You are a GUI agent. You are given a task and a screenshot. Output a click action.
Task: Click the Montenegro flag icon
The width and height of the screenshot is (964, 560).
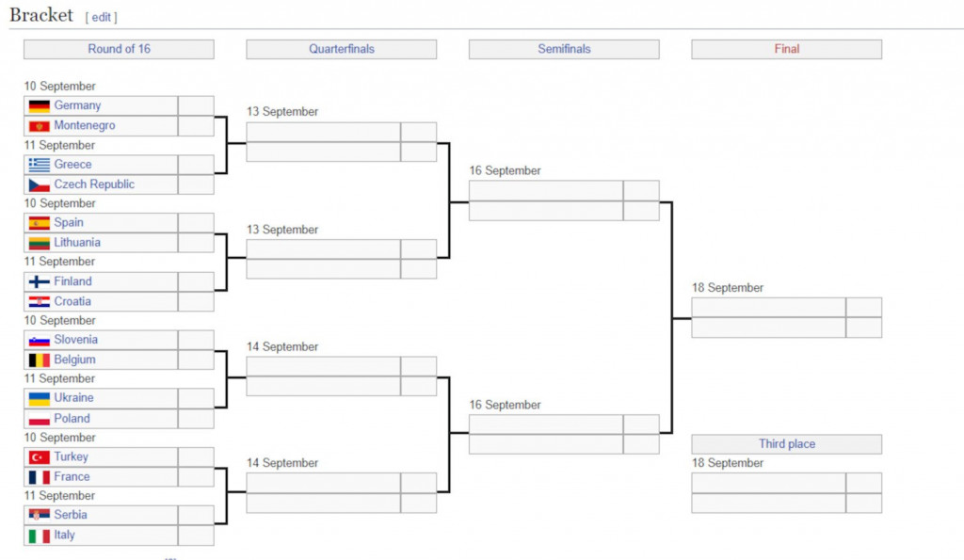click(39, 126)
